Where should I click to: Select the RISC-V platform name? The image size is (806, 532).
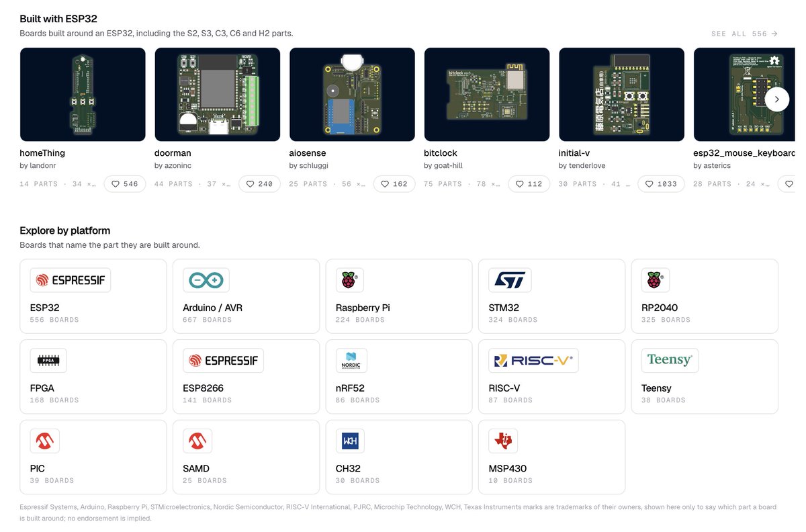point(504,388)
